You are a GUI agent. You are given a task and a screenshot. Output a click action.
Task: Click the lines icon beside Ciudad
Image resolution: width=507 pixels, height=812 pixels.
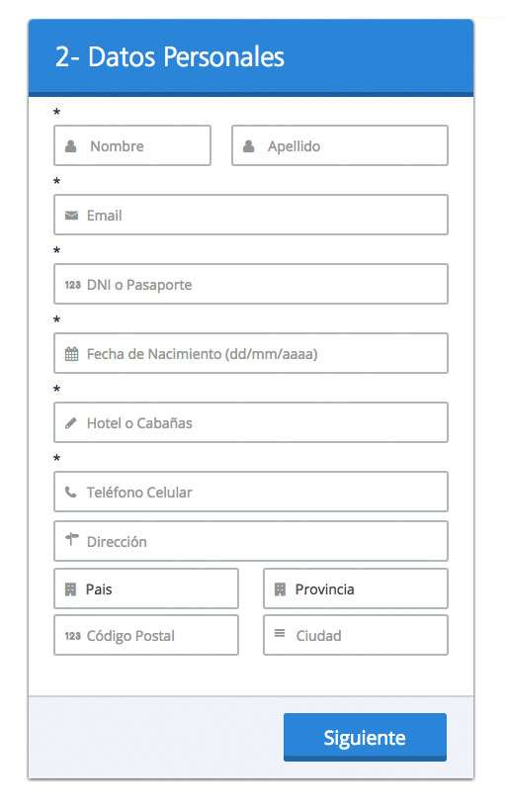click(x=280, y=633)
